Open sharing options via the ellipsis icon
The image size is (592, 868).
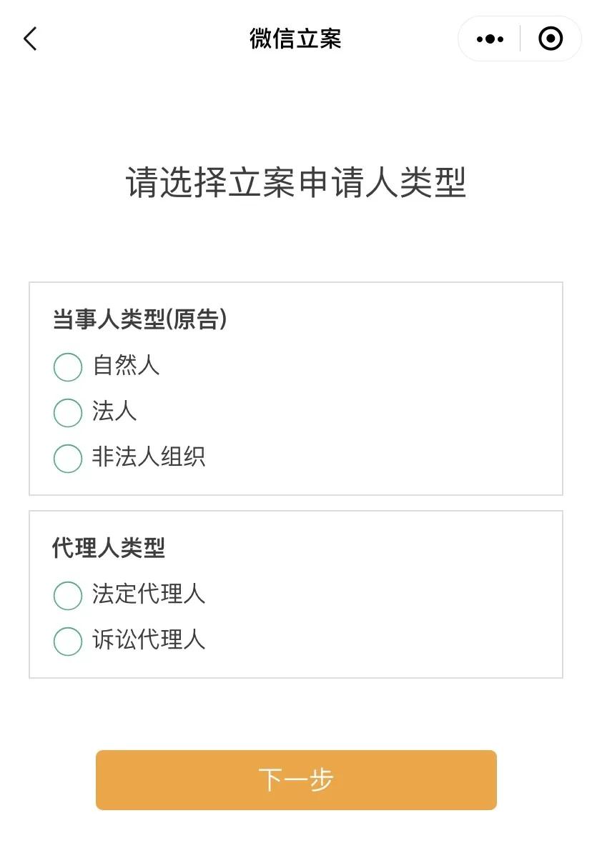[489, 39]
